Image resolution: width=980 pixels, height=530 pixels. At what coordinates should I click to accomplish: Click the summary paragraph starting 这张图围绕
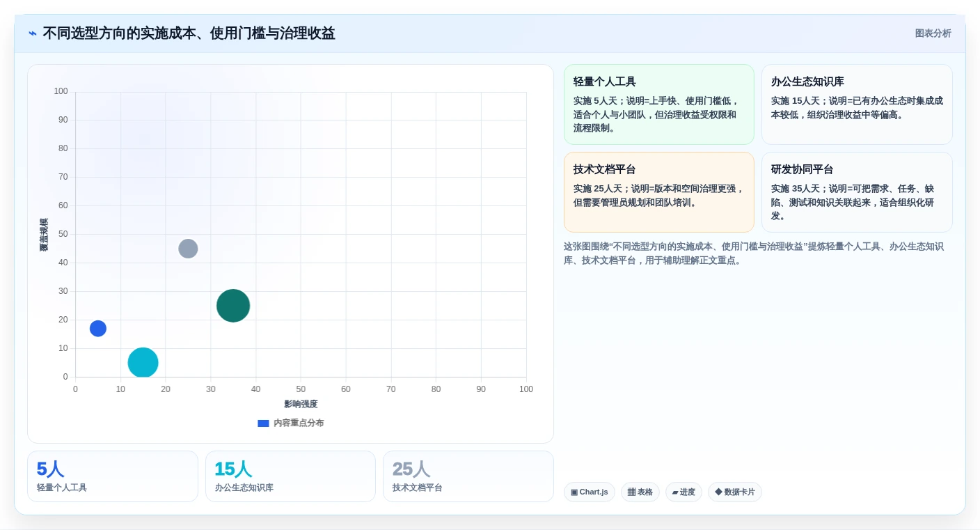[x=754, y=254]
